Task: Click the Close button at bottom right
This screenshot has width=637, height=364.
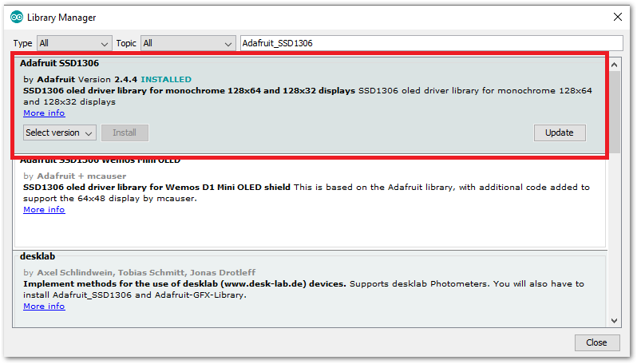Action: click(597, 343)
